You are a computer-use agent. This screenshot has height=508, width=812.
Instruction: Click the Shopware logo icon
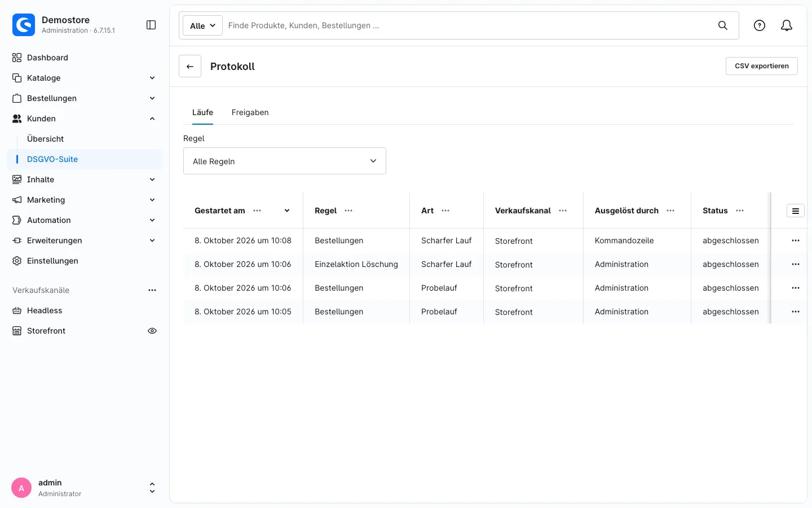[24, 25]
